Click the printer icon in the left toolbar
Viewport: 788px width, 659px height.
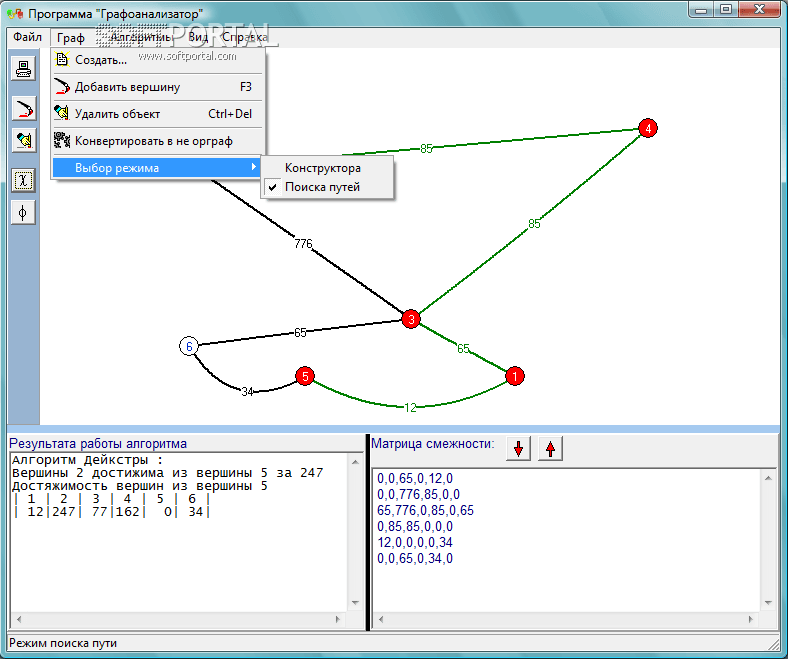click(x=24, y=68)
